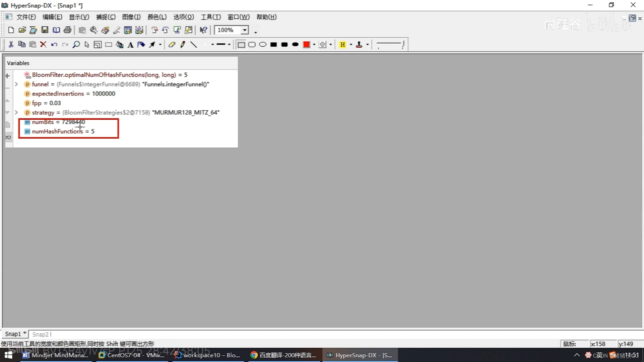Viewport: 644px width, 362px height.
Task: Open the 编辑(E) menu
Action: tap(52, 17)
